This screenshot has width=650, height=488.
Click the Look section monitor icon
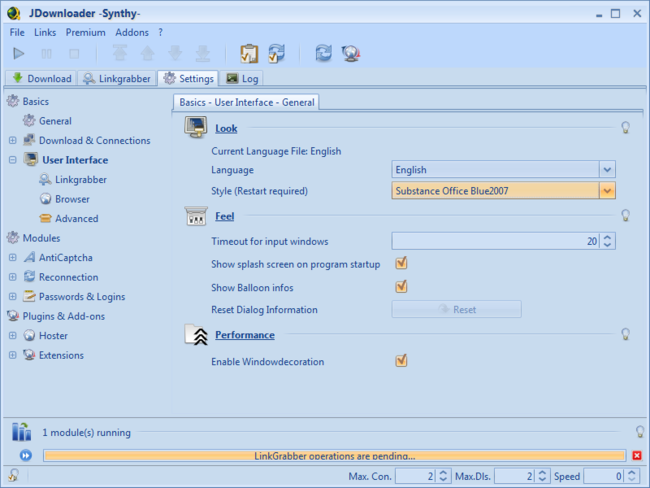pyautogui.click(x=196, y=127)
